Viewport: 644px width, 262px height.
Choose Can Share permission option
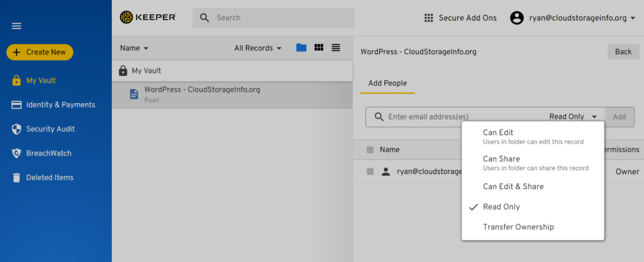click(533, 163)
